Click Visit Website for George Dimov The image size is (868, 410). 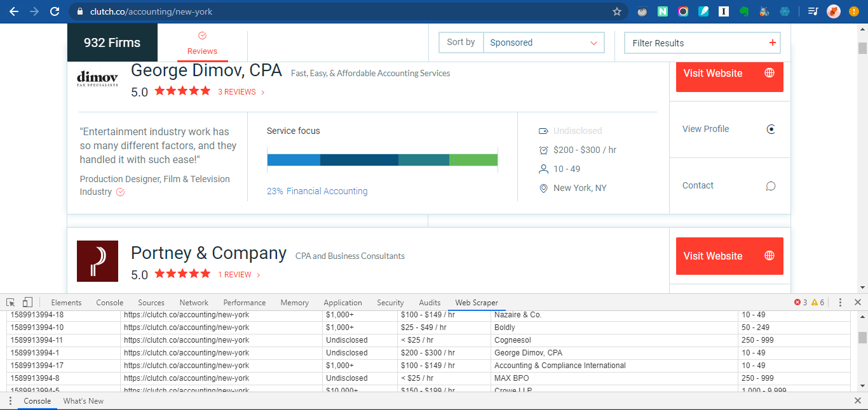tap(729, 74)
